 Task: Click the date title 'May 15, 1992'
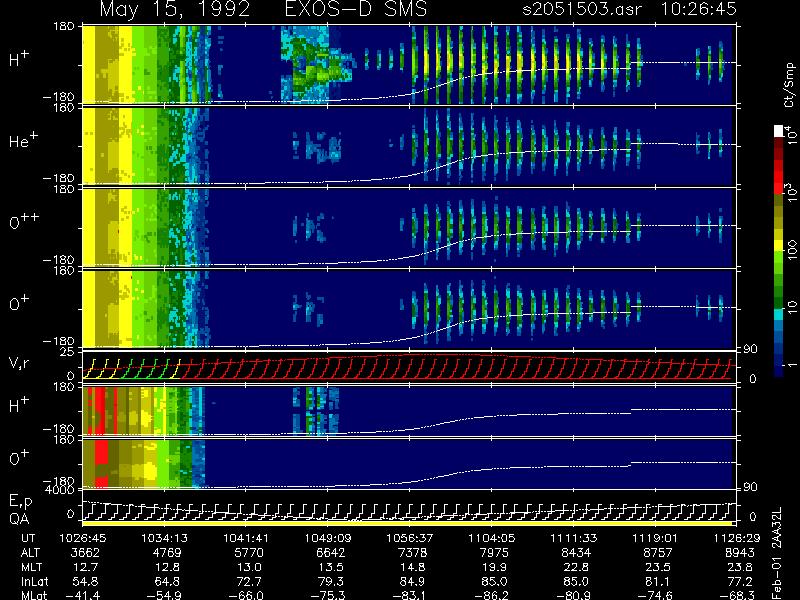point(175,9)
